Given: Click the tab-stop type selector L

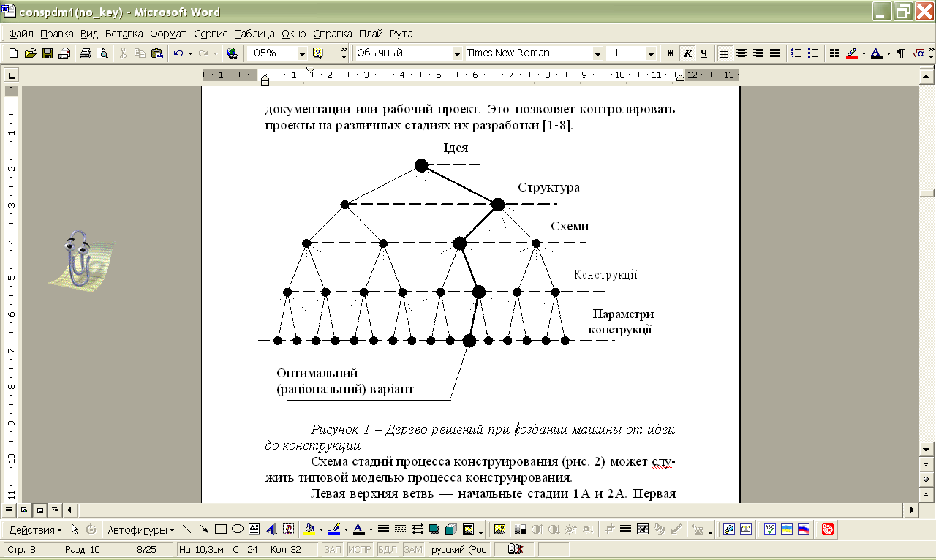Looking at the screenshot, I should coord(11,75).
